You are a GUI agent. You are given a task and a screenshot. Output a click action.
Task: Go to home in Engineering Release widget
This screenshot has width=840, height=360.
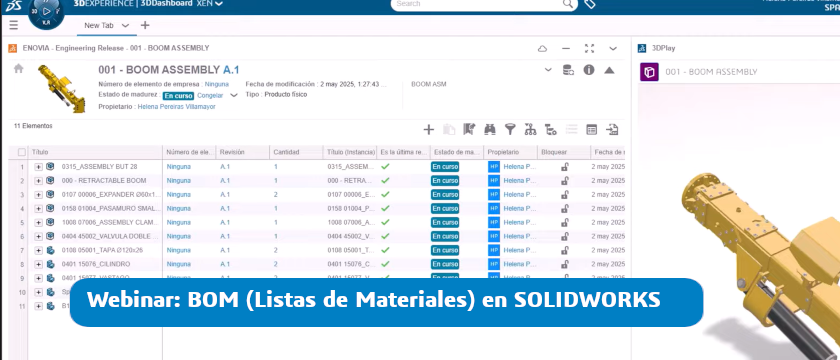coord(19,69)
